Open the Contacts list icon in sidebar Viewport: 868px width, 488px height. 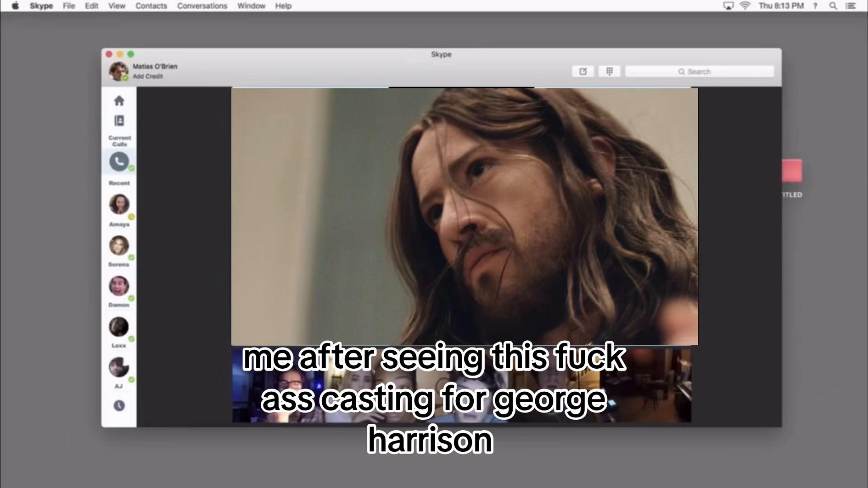[119, 121]
